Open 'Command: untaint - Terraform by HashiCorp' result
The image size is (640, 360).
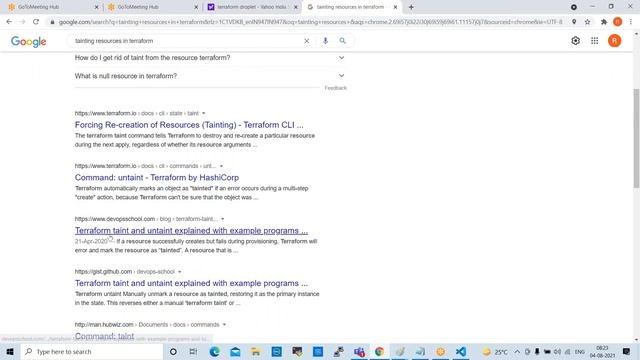coord(157,178)
